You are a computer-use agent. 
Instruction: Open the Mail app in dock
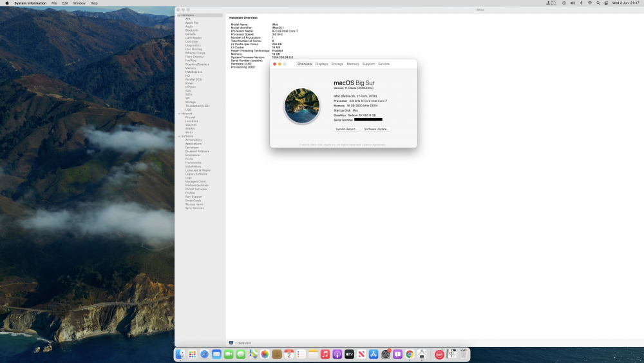(x=216, y=354)
